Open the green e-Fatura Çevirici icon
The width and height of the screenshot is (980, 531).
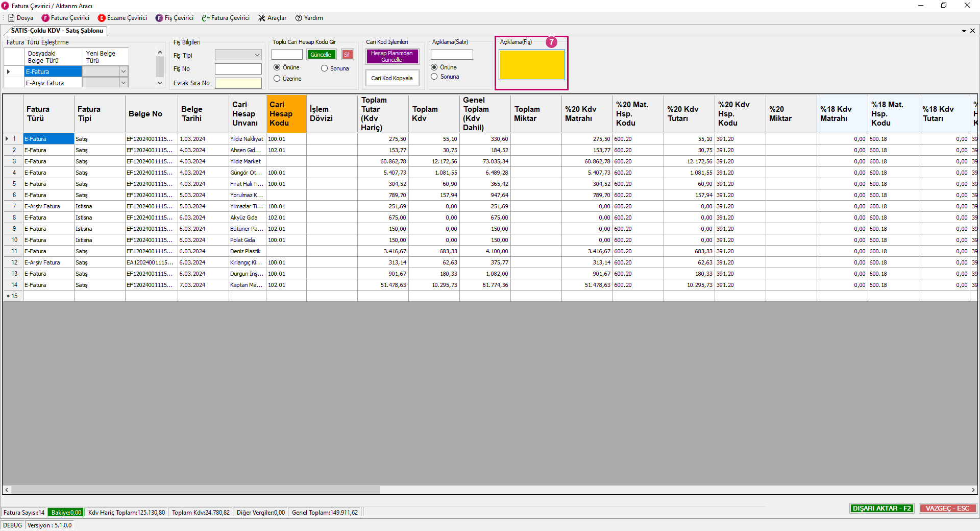[x=206, y=18]
